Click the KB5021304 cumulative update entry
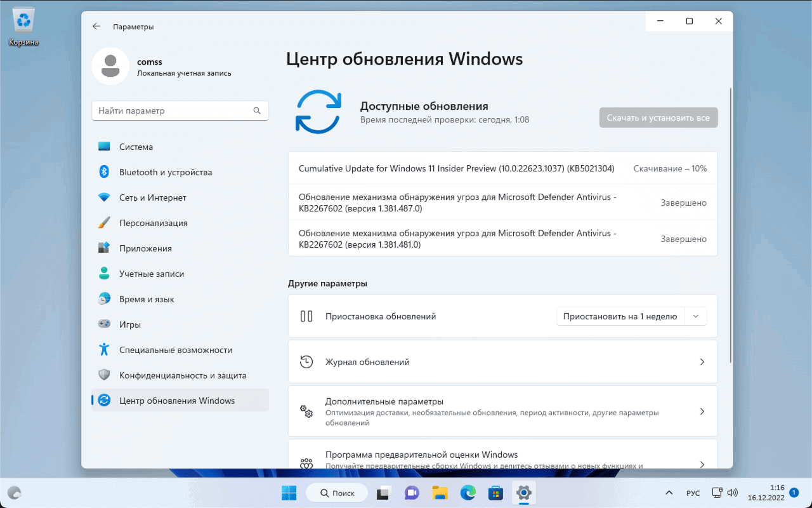Viewport: 812px width, 508px height. (503, 169)
